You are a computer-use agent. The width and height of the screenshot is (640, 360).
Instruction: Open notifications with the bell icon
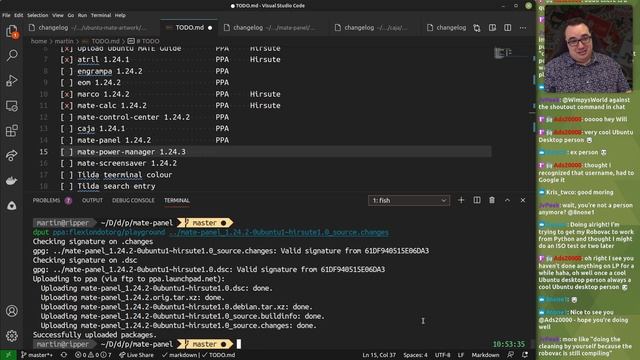point(525,355)
